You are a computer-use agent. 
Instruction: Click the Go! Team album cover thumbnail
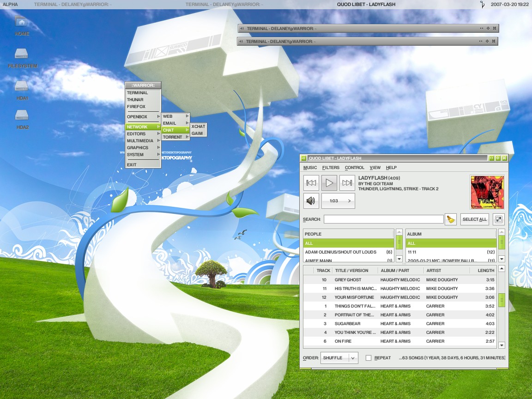tap(487, 192)
